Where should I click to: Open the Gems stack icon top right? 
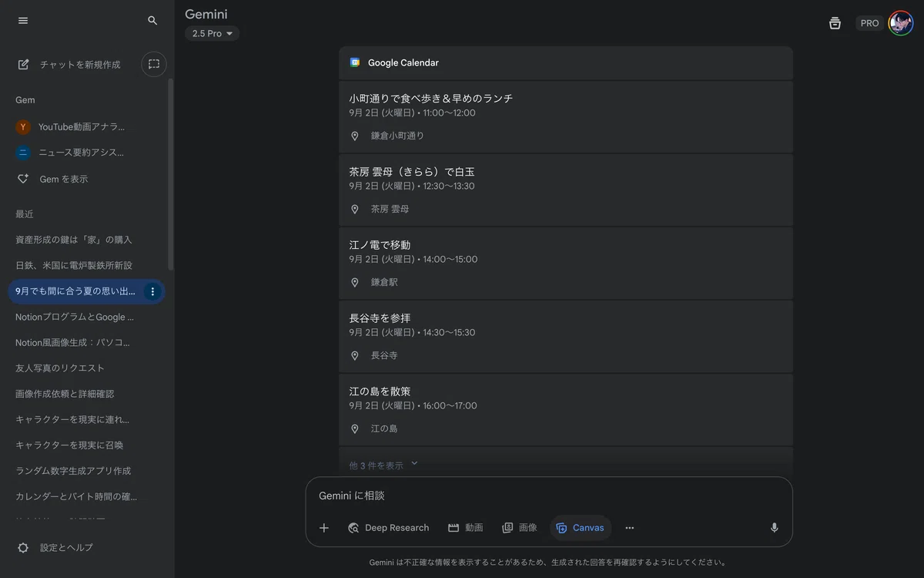835,23
